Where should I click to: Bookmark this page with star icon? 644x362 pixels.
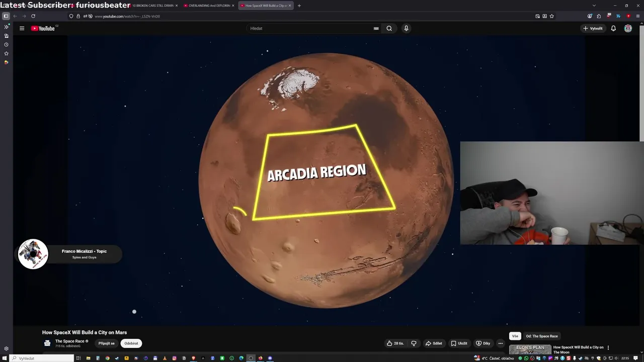point(552,16)
